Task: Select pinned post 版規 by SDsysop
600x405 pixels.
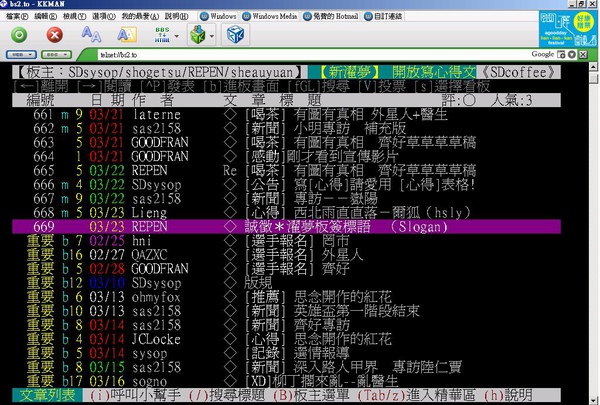Action: click(x=287, y=283)
